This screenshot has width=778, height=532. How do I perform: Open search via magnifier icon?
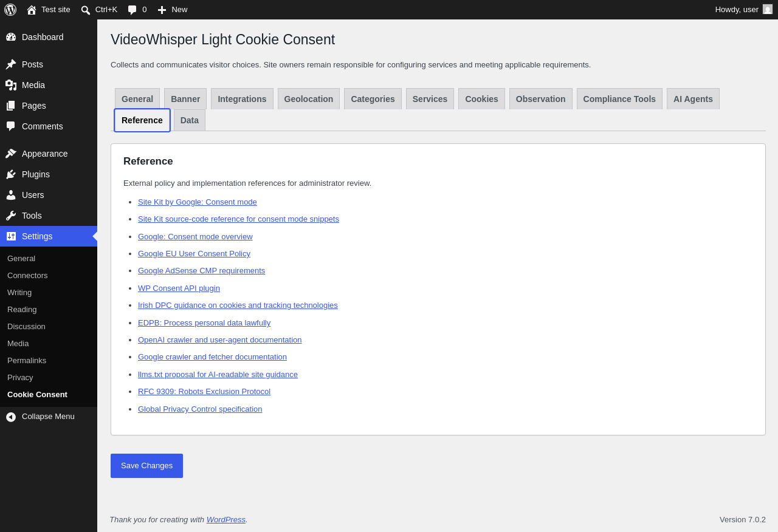[86, 10]
